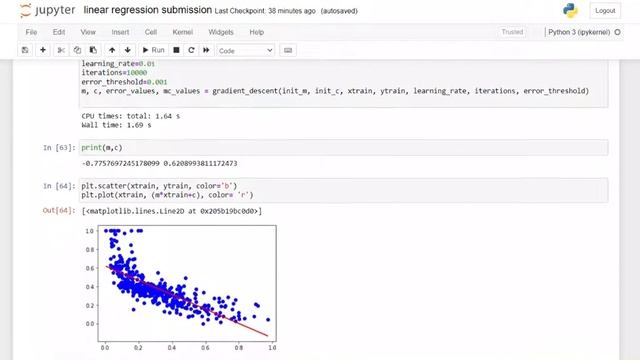
Task: Click the Wall time output line
Action: [x=116, y=125]
